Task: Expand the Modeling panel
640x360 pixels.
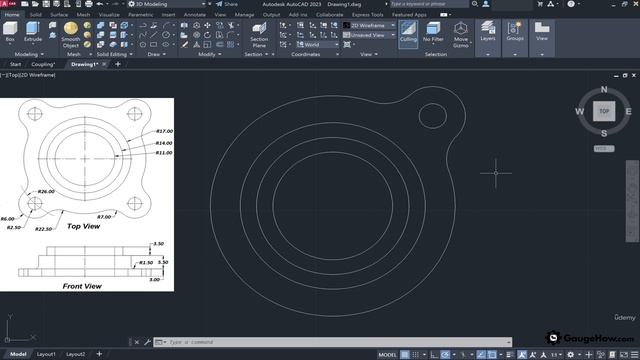Action: (x=29, y=54)
